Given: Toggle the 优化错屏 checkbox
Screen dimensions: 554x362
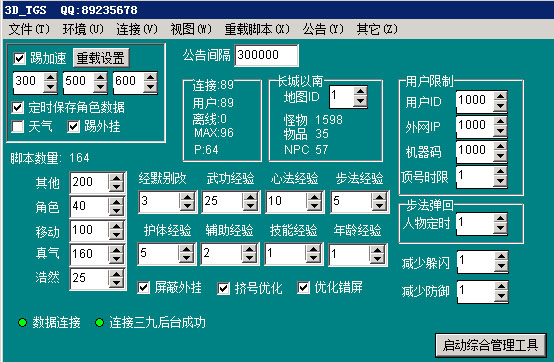Looking at the screenshot, I should pyautogui.click(x=303, y=288).
